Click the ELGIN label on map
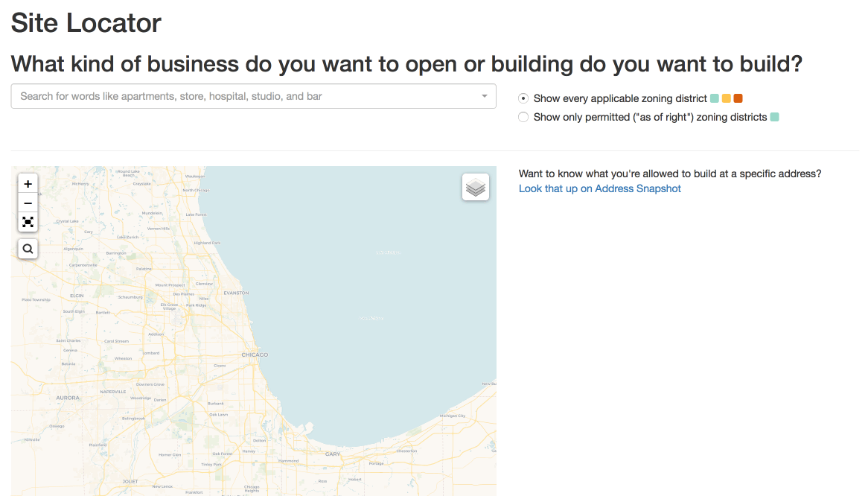Screen dimensions: 868x496 (77, 296)
